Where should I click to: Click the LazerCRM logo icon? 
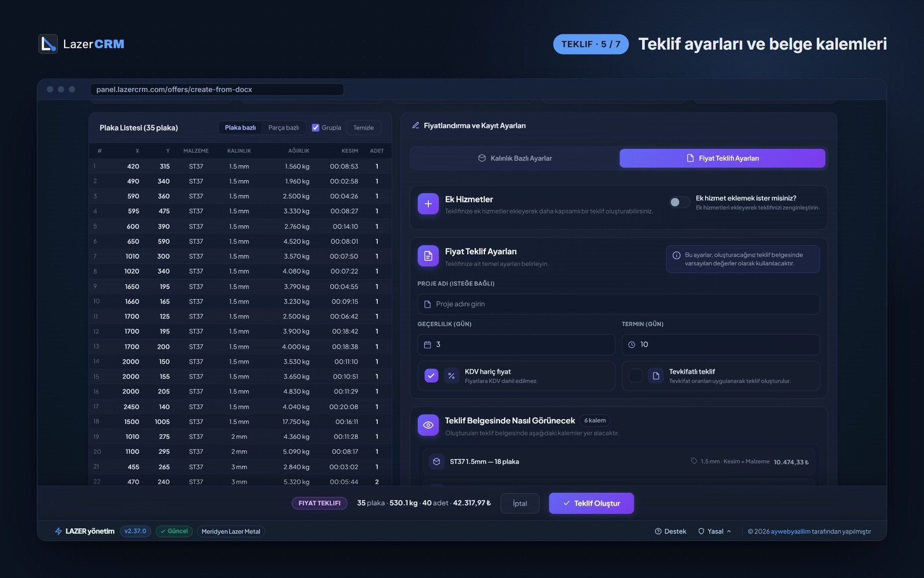[48, 44]
